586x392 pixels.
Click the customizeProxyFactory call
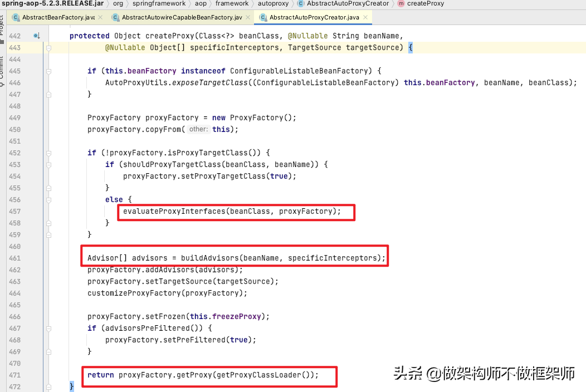[x=134, y=293]
